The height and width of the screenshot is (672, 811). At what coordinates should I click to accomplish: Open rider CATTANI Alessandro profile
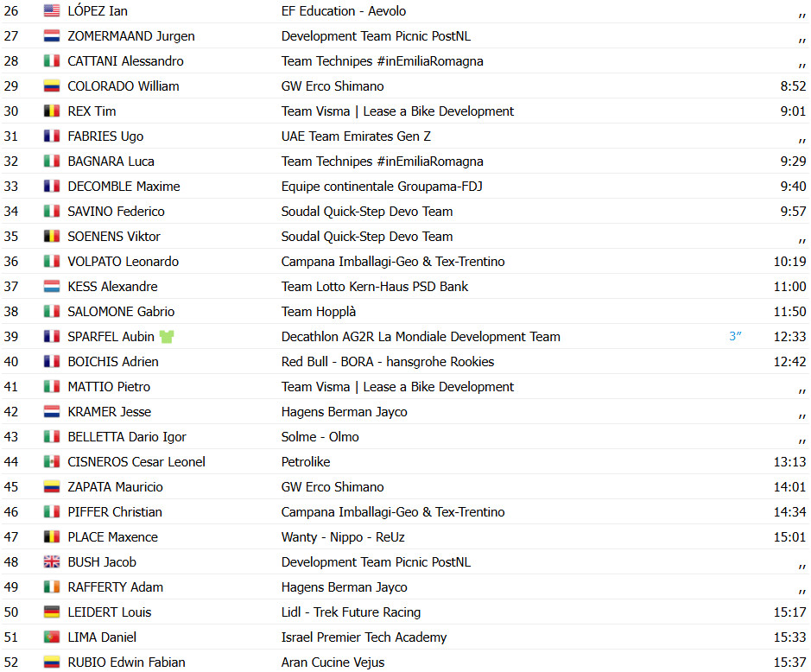coord(125,61)
